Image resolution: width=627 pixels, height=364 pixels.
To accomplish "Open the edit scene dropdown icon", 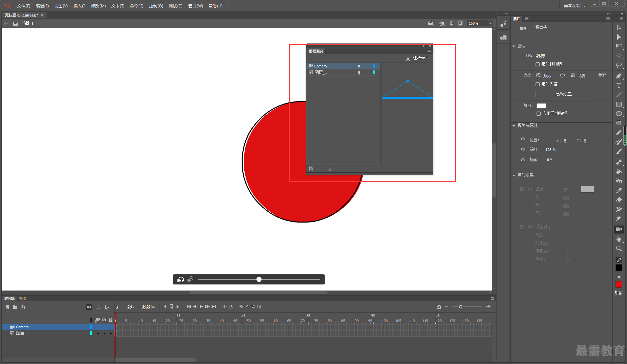I will [x=430, y=23].
